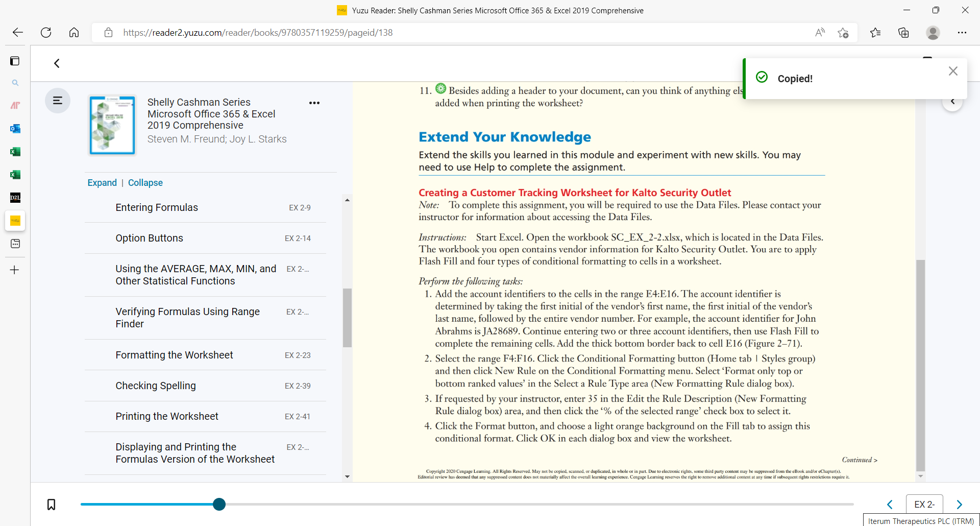This screenshot has width=980, height=526.
Task: Click the Creating a Customer Tracking Worksheet heading
Action: pyautogui.click(x=575, y=193)
